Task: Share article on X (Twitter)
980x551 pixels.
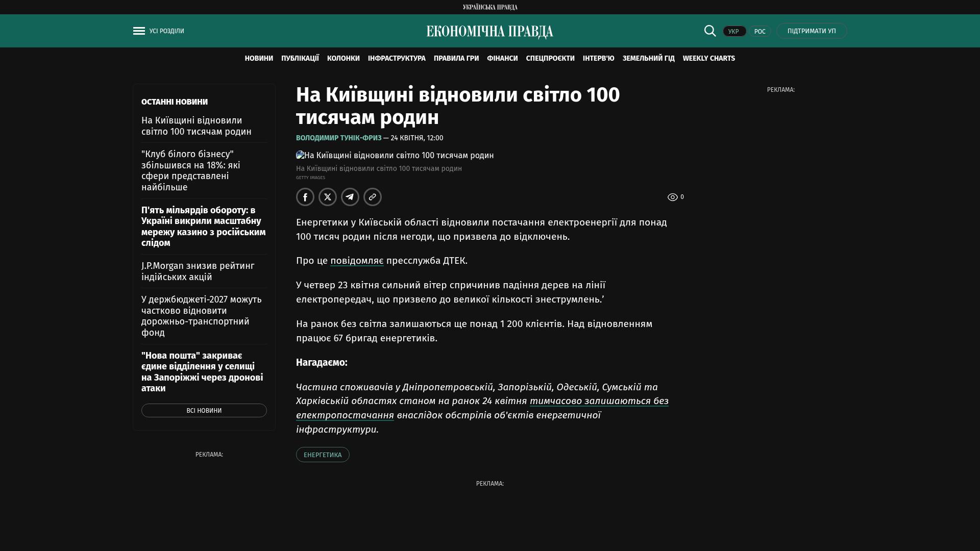Action: pos(328,197)
